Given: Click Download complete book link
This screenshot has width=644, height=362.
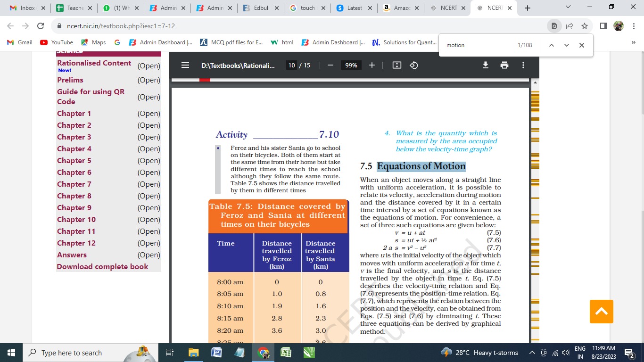Looking at the screenshot, I should click(102, 267).
